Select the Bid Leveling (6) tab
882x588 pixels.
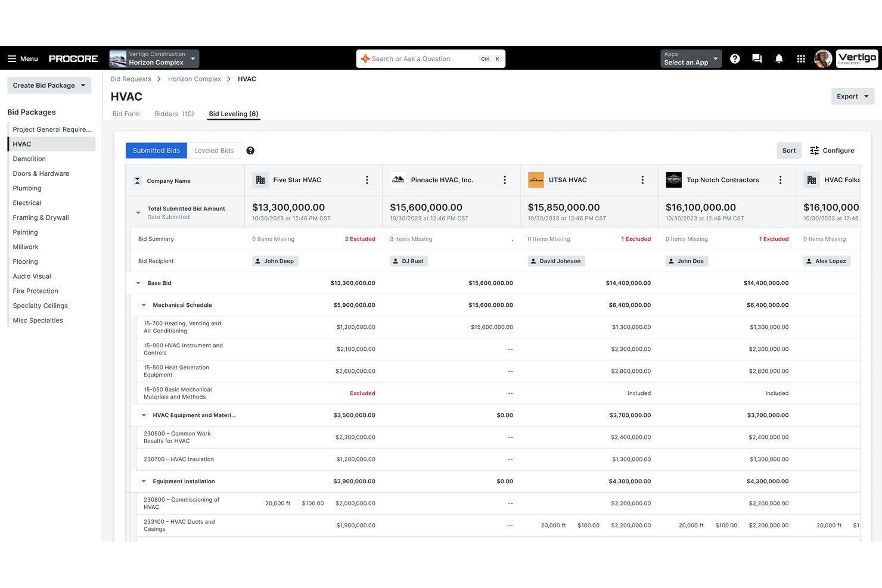point(234,114)
